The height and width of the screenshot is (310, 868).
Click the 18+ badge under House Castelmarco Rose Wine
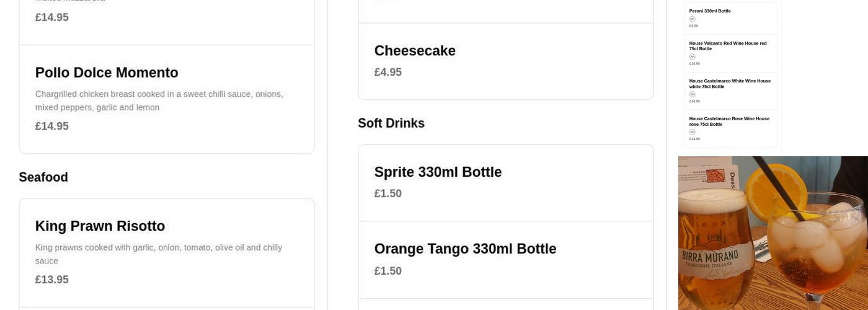(693, 132)
